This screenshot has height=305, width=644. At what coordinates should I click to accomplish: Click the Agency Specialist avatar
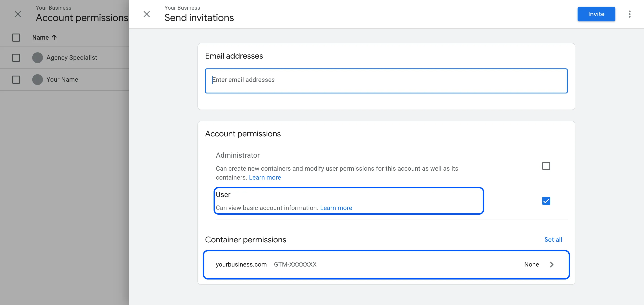[x=38, y=57]
